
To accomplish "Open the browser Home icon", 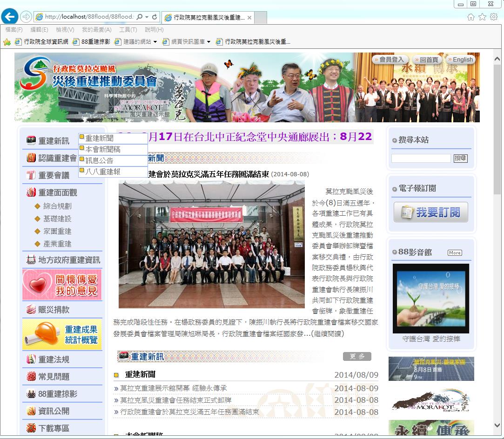I will [470, 17].
